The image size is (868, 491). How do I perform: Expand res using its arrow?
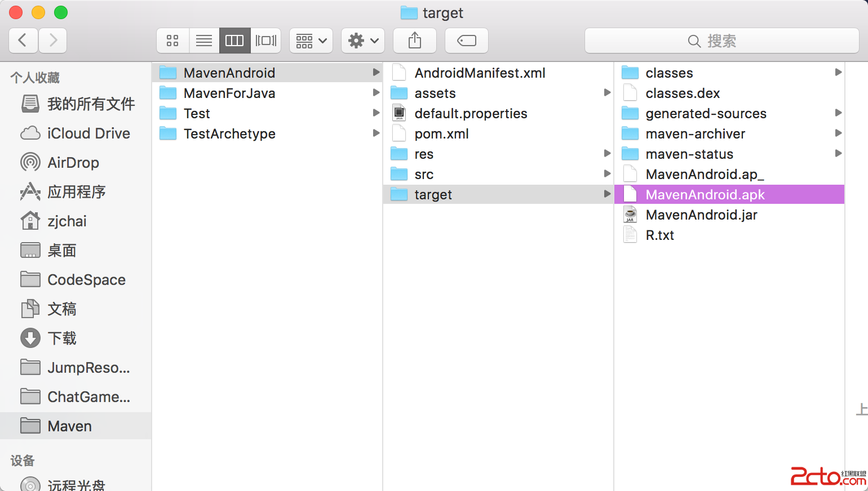coord(607,153)
